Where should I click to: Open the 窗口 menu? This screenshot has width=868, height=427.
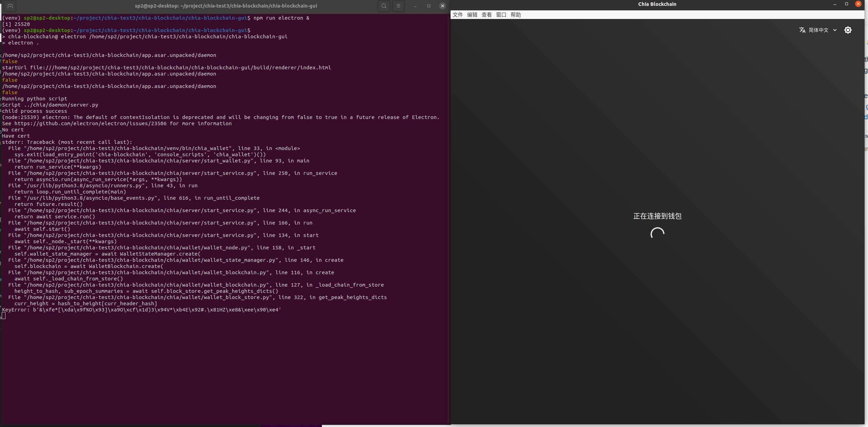501,14
